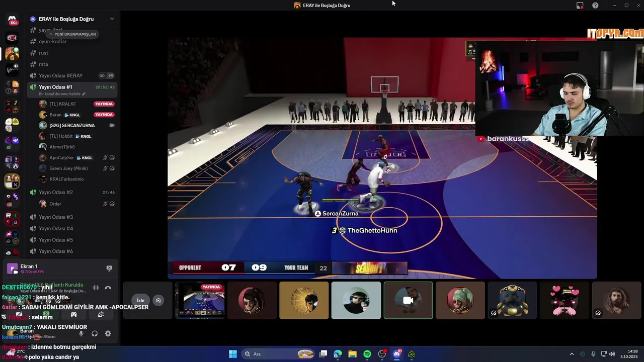Click pop-out icon next to İzle
The width and height of the screenshot is (644, 362).
click(x=158, y=300)
